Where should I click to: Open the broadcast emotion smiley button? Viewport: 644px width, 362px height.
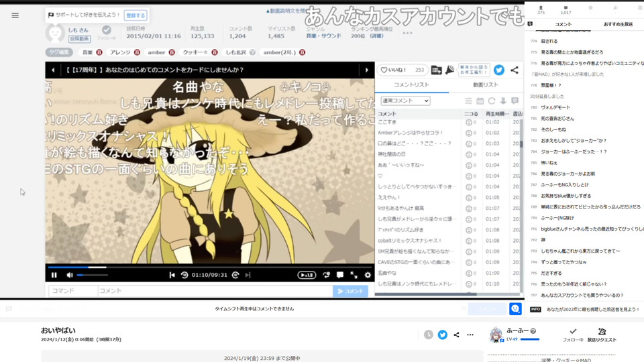click(x=515, y=308)
